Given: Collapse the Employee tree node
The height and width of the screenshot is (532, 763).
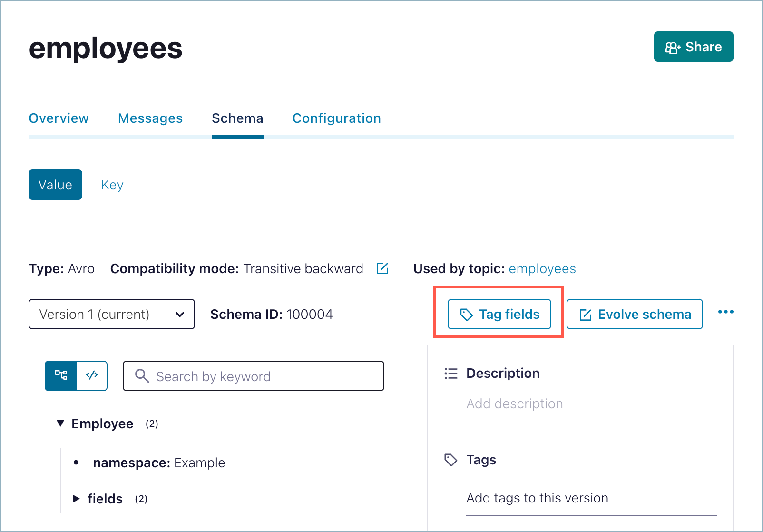Looking at the screenshot, I should click(x=60, y=424).
